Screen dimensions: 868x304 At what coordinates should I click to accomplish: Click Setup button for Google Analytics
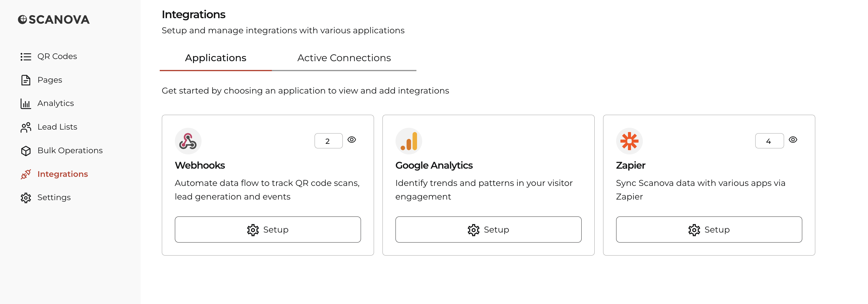489,230
